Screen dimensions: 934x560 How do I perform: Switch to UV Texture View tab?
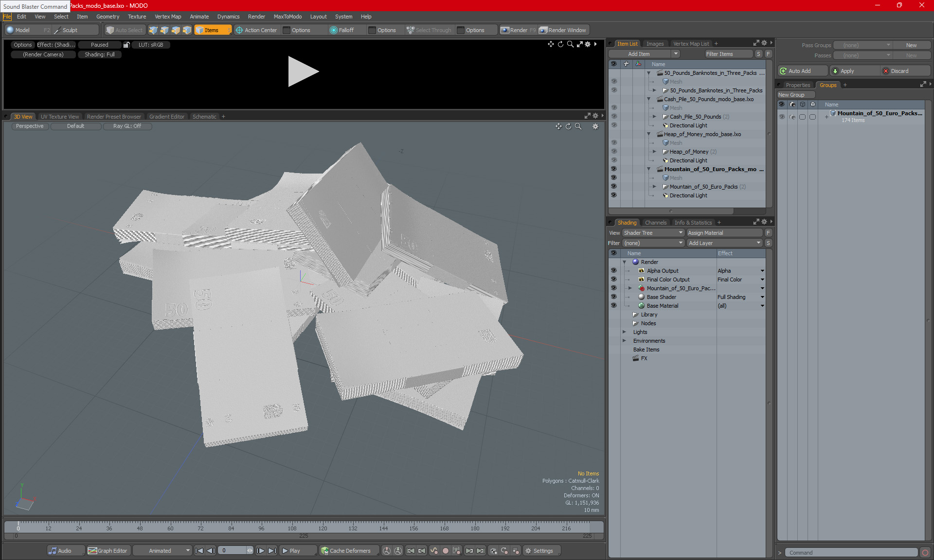(60, 117)
